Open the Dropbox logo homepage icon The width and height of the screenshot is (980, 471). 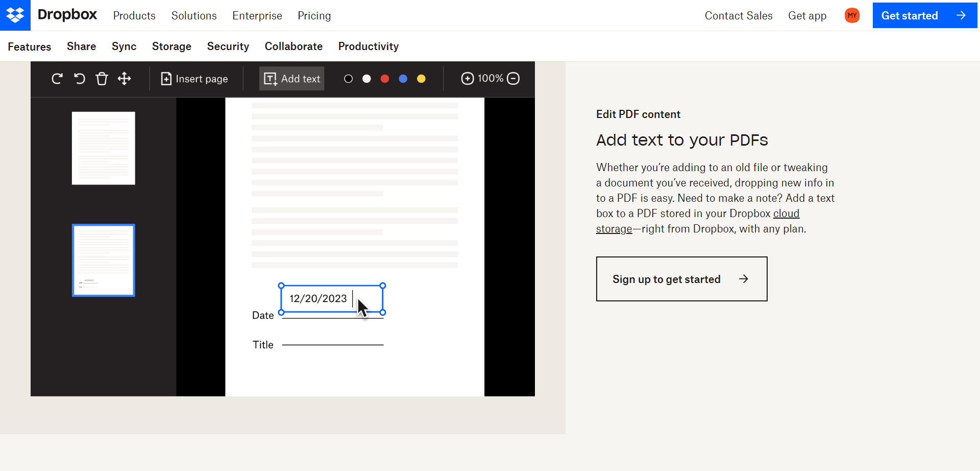tap(15, 15)
